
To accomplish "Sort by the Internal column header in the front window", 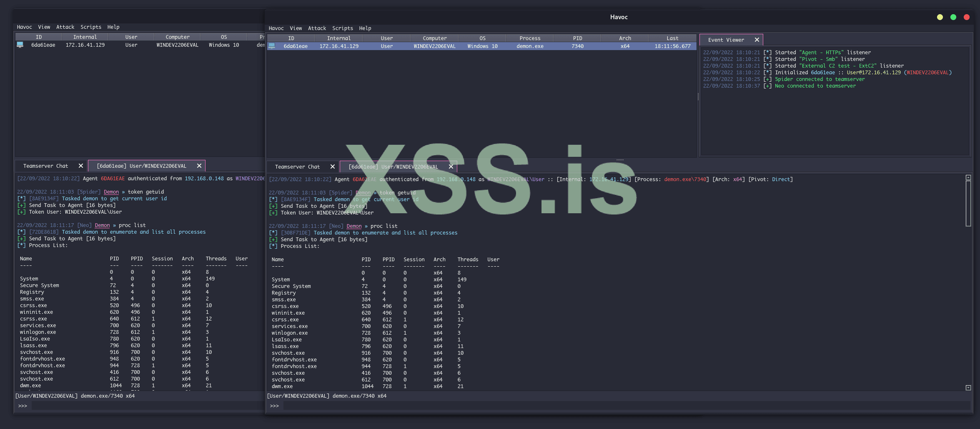I will click(x=338, y=38).
